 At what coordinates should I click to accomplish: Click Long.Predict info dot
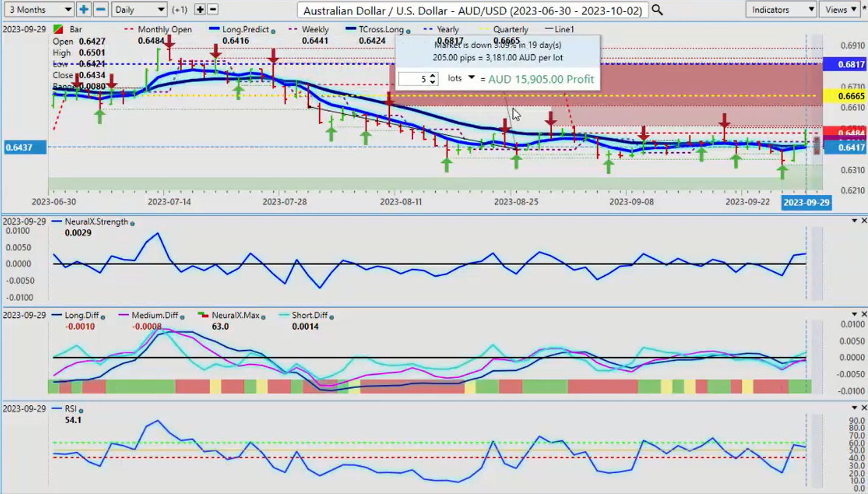[x=273, y=31]
